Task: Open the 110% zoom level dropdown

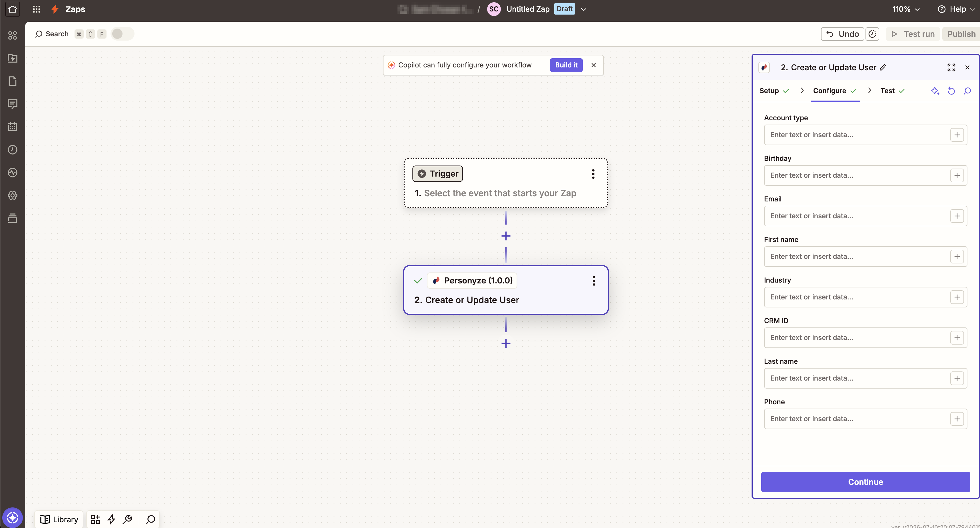Action: (906, 9)
